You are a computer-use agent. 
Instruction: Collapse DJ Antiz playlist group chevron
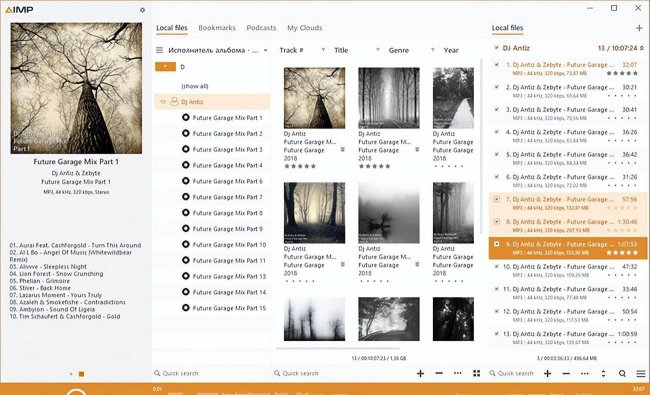click(x=642, y=48)
